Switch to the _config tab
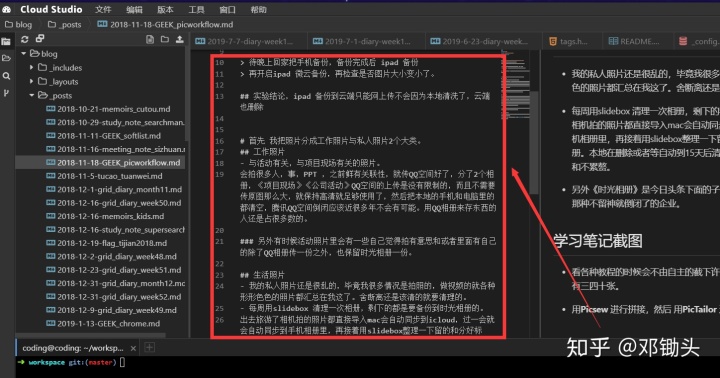Viewport: 720px width, 378px height. [697, 41]
